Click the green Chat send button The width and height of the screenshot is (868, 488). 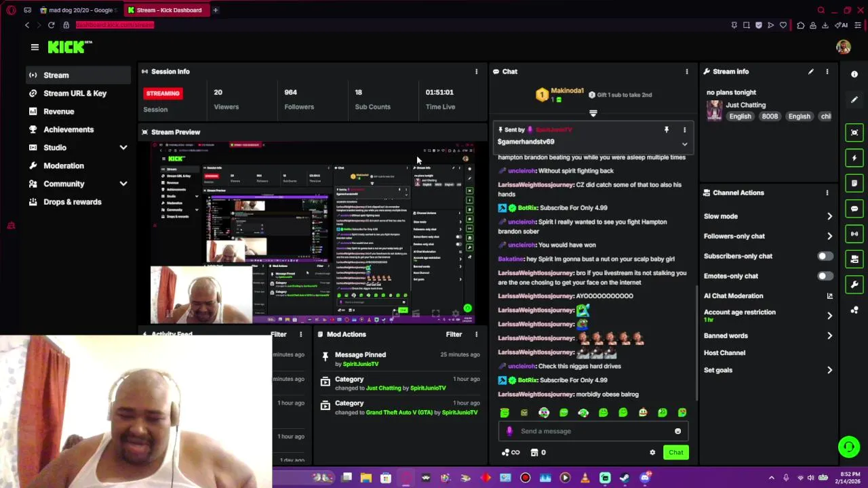[x=676, y=452]
